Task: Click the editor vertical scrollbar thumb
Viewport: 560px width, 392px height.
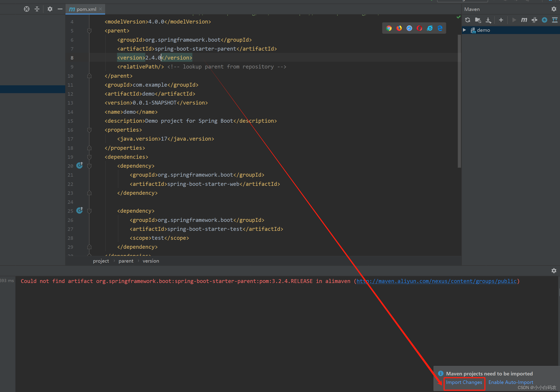Action: click(x=459, y=101)
